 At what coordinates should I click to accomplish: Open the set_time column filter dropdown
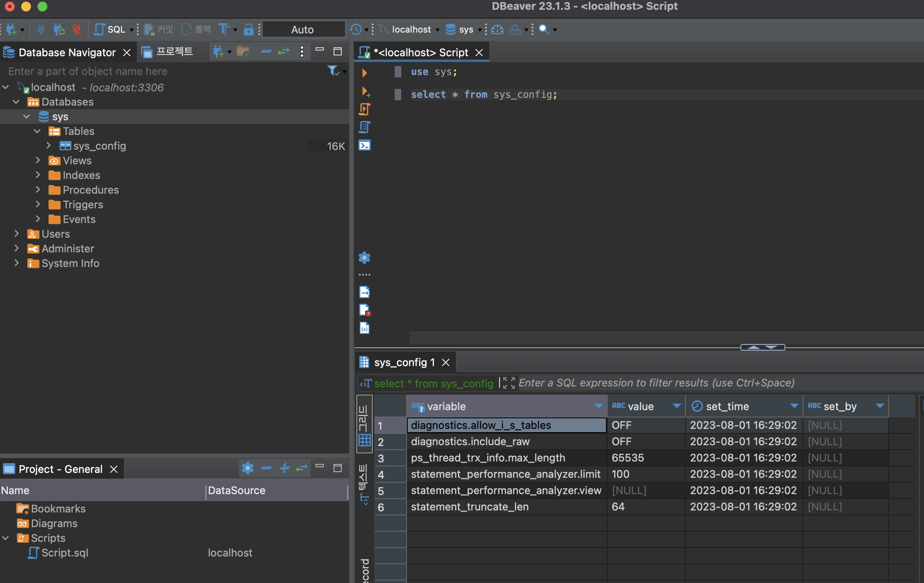(x=794, y=406)
